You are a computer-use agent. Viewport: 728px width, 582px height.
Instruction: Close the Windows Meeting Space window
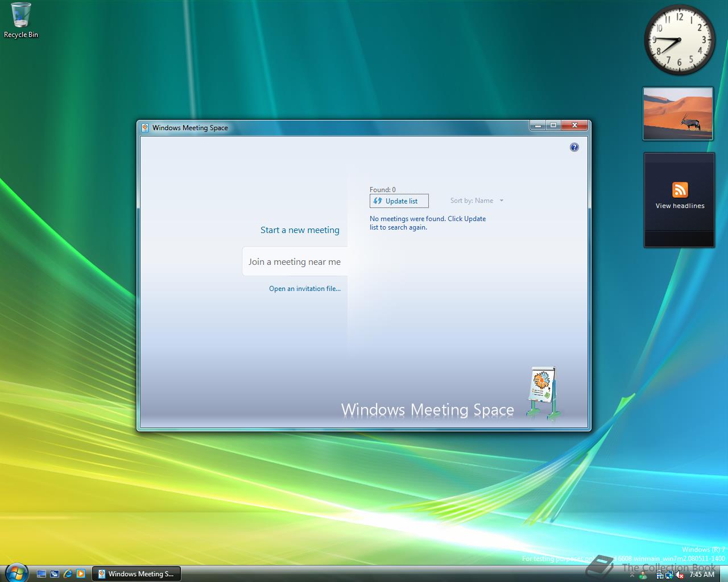tap(575, 125)
